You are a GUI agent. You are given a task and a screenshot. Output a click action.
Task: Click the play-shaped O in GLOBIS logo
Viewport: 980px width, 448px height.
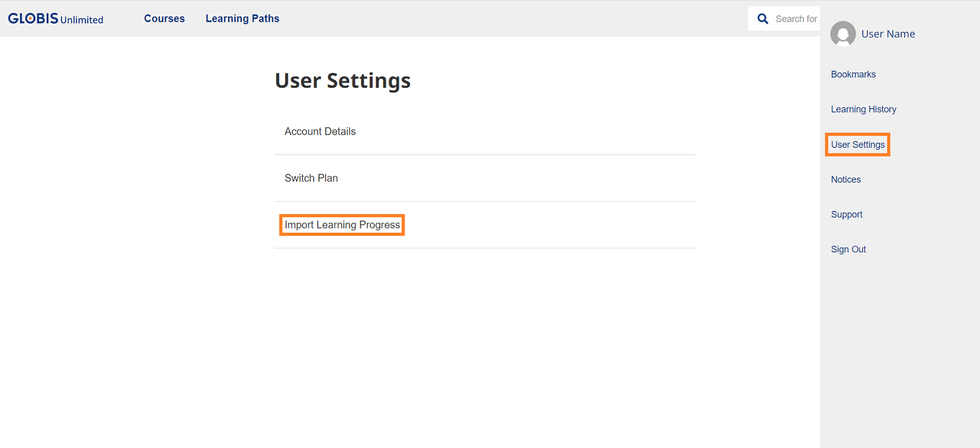coord(29,19)
